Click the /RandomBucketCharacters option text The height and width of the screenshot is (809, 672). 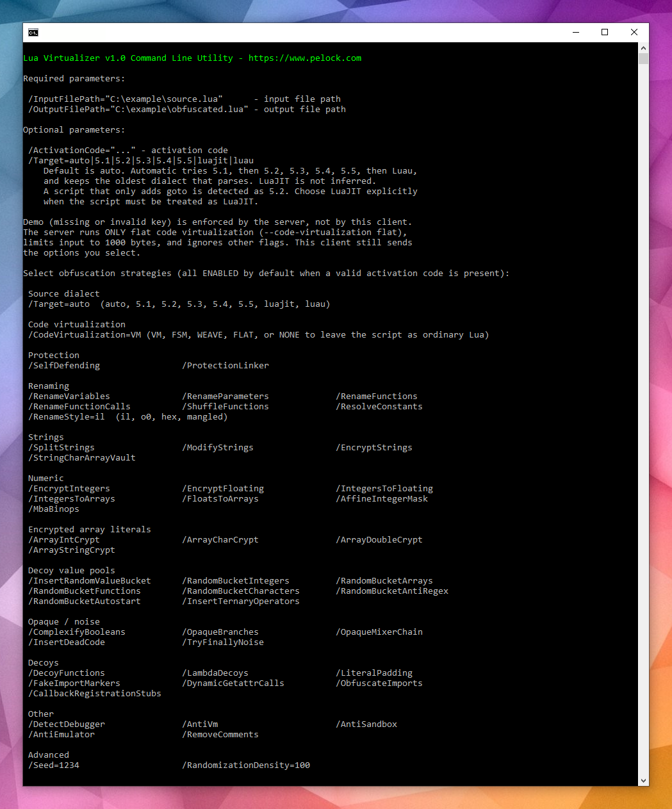pyautogui.click(x=241, y=591)
